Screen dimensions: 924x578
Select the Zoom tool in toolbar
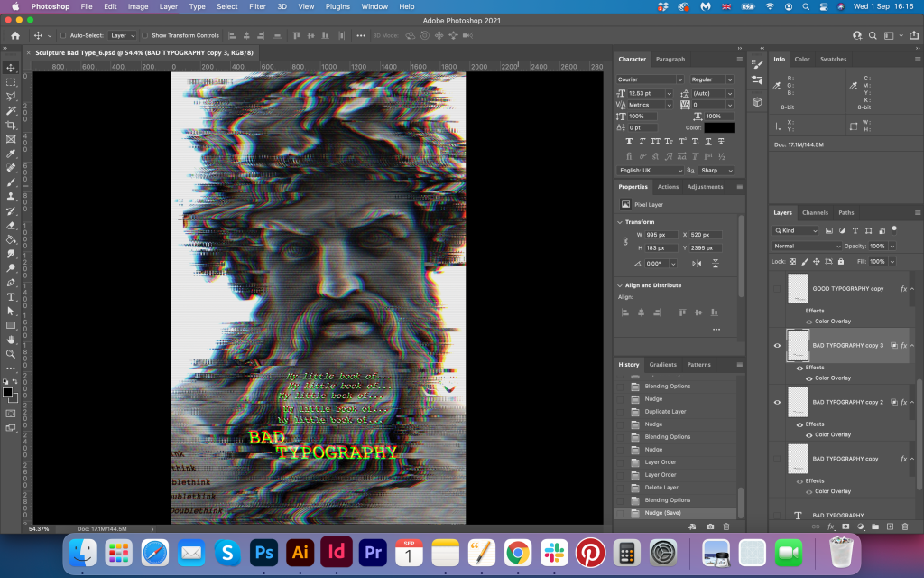point(11,354)
